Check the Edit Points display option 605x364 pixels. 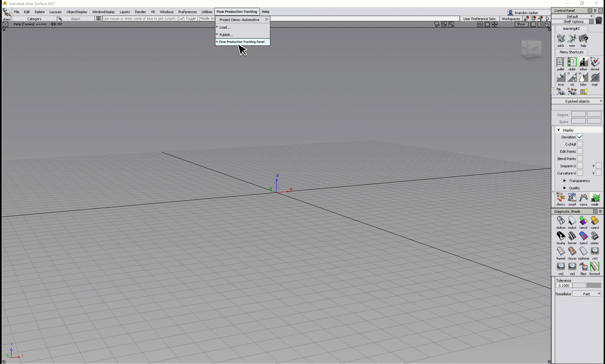coord(580,151)
